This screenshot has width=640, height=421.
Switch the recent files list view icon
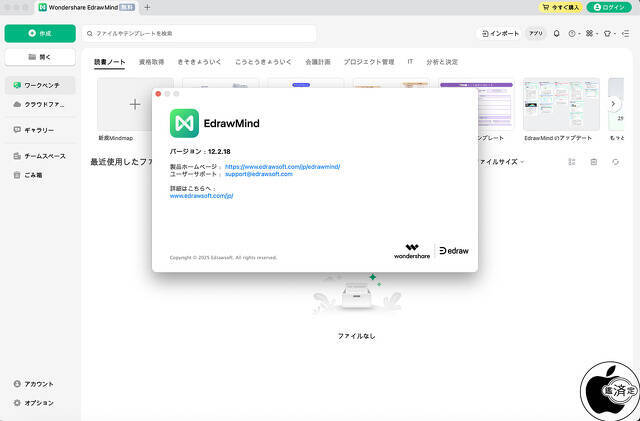point(572,161)
